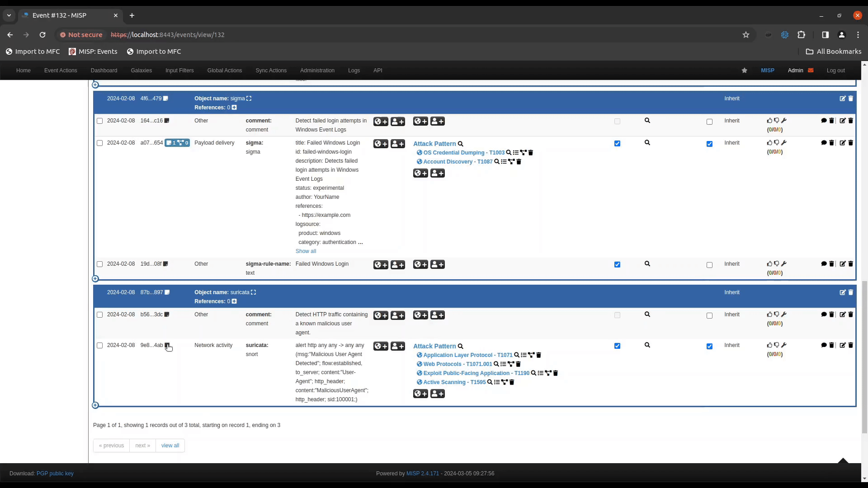The height and width of the screenshot is (488, 868).
Task: Open API menu
Action: pyautogui.click(x=378, y=70)
